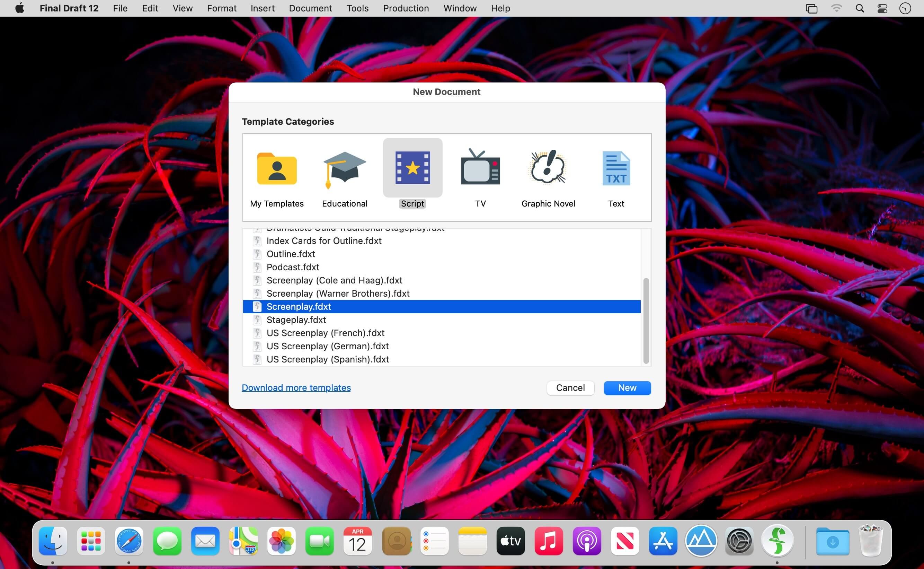
Task: Pick US Screenplay (French).fdxt template
Action: 325,333
